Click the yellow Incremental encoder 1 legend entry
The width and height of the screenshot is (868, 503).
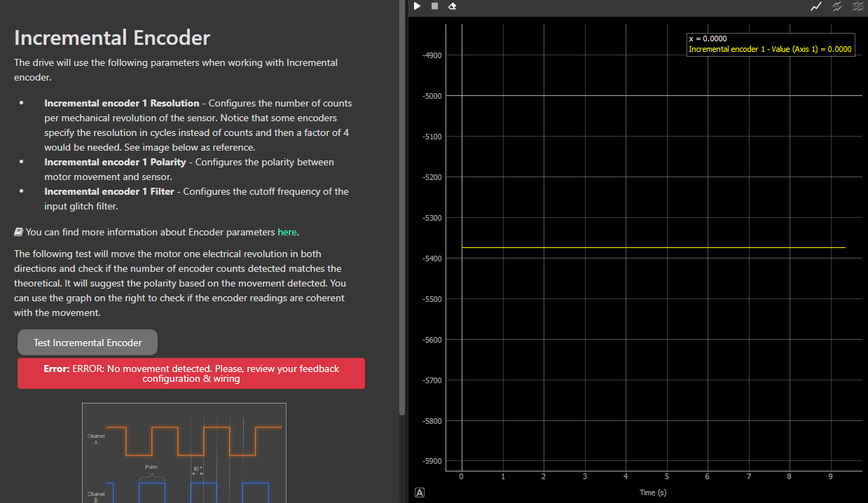click(769, 49)
